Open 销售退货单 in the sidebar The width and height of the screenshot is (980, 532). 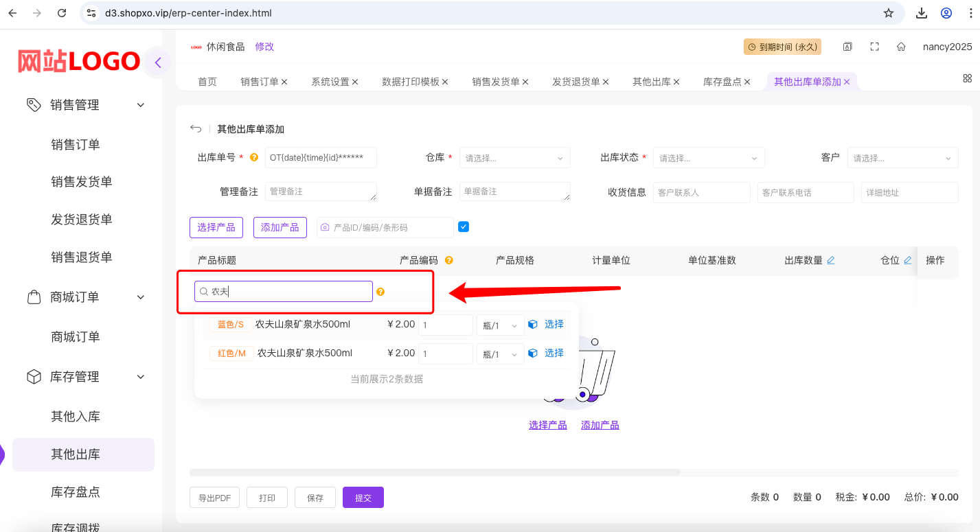(x=82, y=257)
